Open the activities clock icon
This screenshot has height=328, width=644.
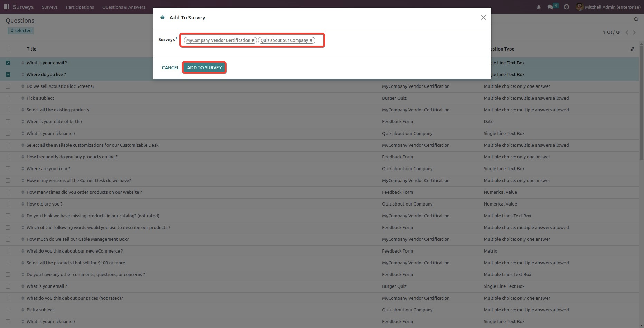pos(566,7)
